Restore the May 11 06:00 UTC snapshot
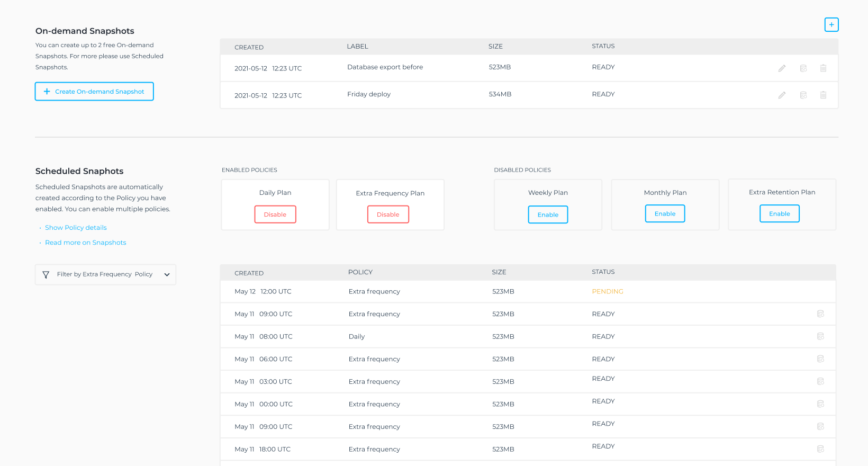Image resolution: width=868 pixels, height=466 pixels. (x=820, y=359)
